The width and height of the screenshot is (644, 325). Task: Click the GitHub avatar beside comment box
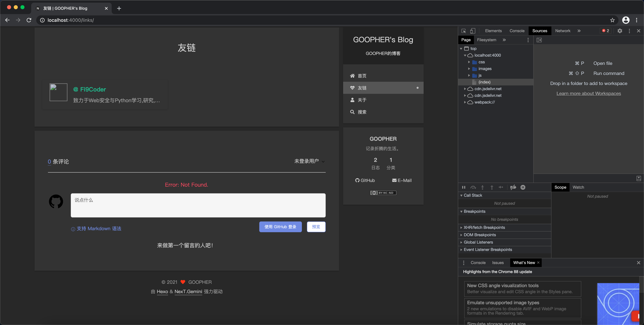tap(56, 202)
